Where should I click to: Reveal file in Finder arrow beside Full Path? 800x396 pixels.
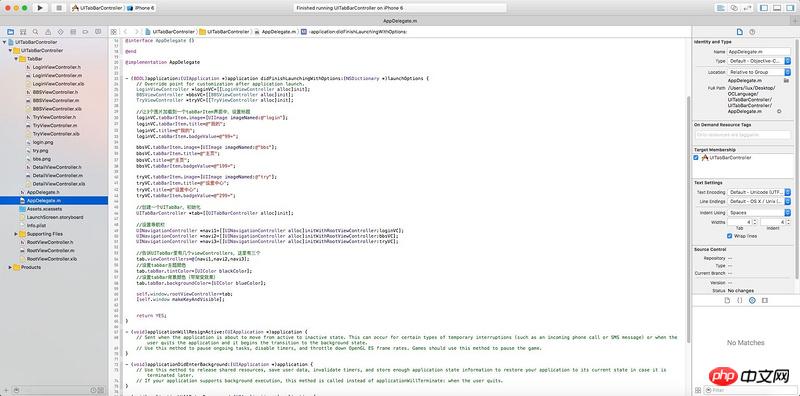pyautogui.click(x=779, y=111)
